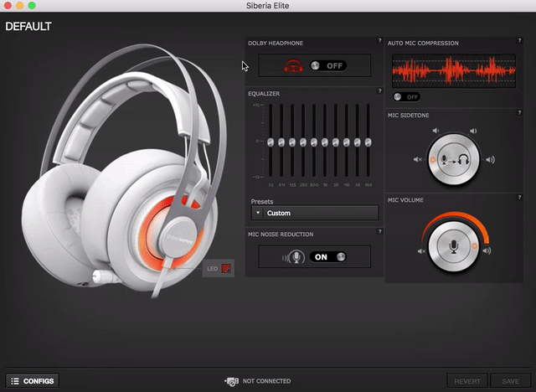
Task: Click the NOT CONNECTED status text
Action: [x=266, y=381]
